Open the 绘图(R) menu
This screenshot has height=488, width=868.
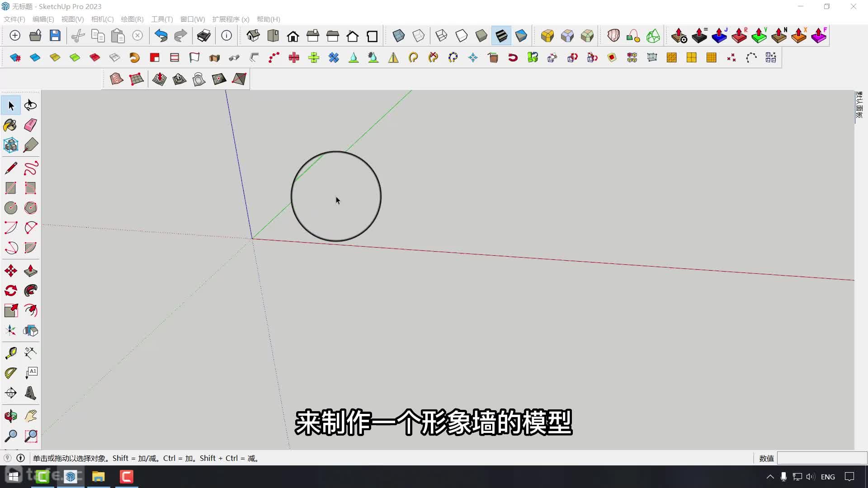coord(132,19)
